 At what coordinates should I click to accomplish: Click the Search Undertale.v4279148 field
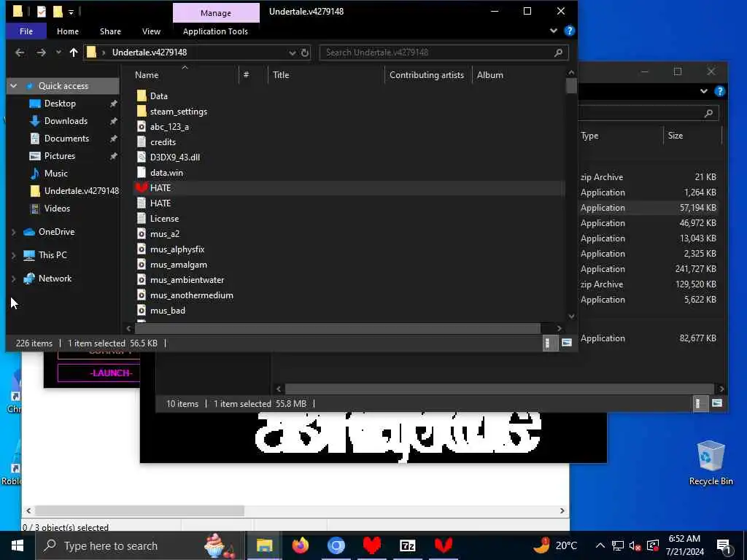pos(444,52)
